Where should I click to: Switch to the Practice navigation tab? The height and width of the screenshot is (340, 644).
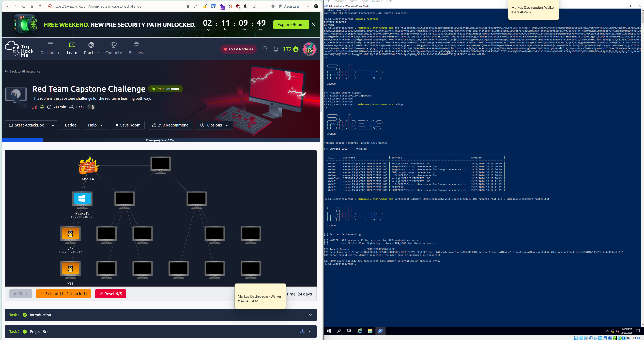[91, 49]
